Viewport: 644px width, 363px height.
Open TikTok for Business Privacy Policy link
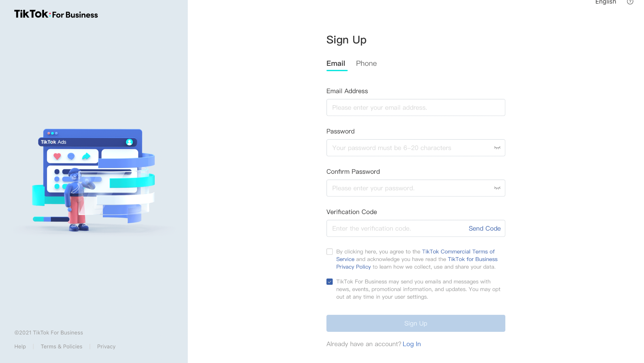click(417, 263)
